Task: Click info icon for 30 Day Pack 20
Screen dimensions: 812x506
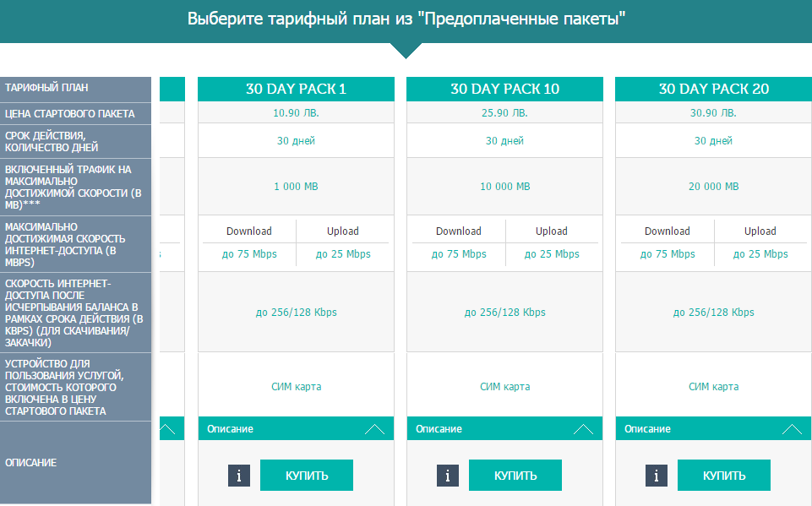Action: (x=657, y=476)
